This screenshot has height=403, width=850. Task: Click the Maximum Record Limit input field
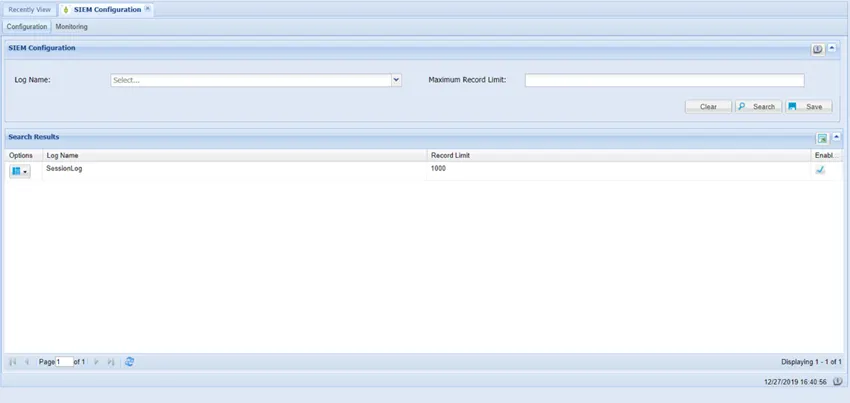pyautogui.click(x=665, y=80)
